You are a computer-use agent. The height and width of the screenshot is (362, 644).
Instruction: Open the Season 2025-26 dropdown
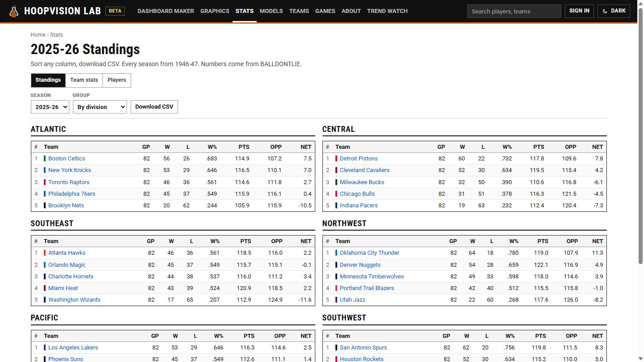[50, 107]
